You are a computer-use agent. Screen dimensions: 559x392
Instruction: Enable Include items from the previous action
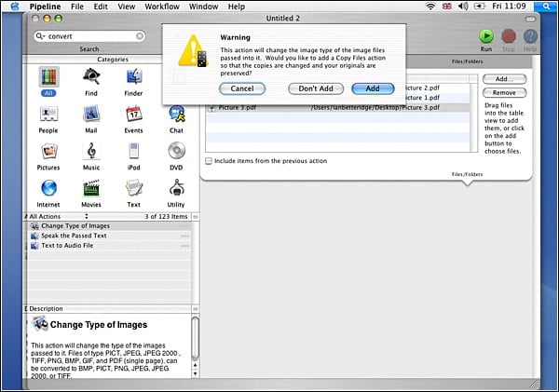(x=209, y=161)
